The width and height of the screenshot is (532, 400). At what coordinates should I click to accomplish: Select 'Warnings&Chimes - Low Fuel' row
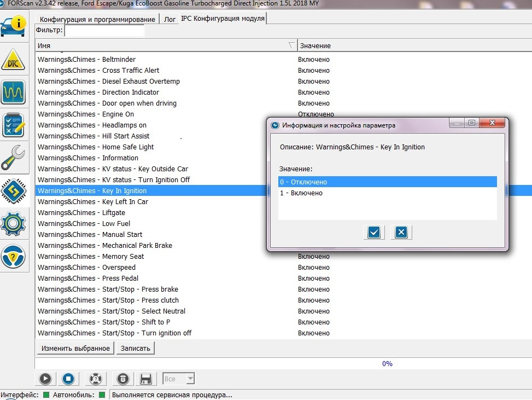[x=151, y=223]
